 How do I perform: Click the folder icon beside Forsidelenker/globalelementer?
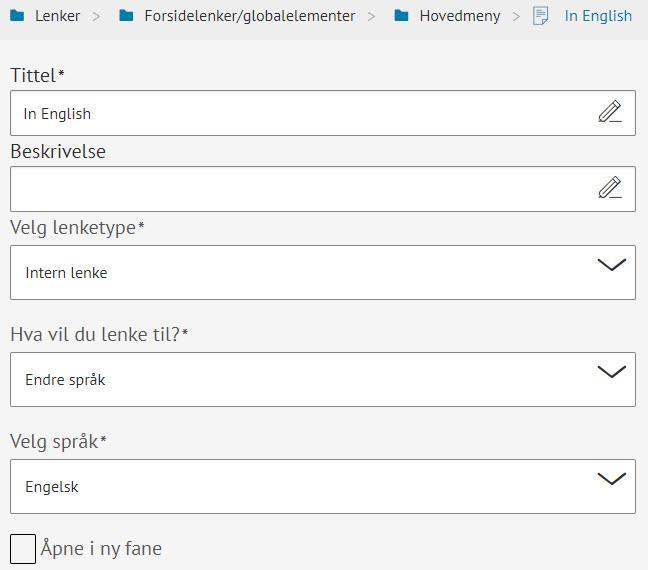tap(126, 16)
